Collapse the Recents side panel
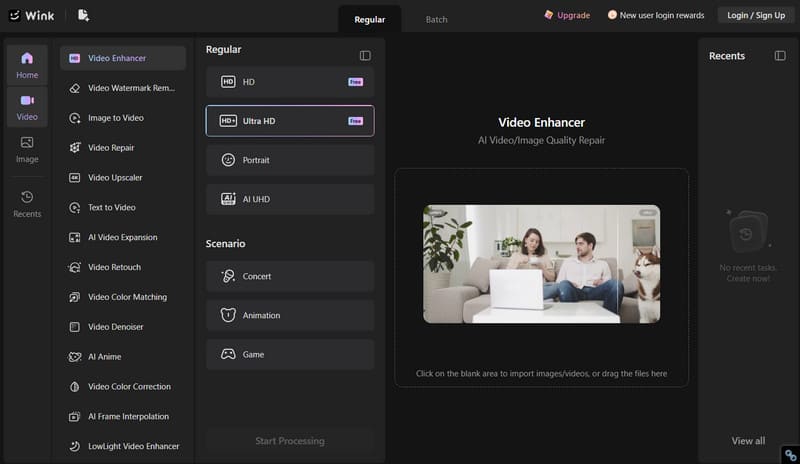Image resolution: width=800 pixels, height=464 pixels. click(x=780, y=56)
